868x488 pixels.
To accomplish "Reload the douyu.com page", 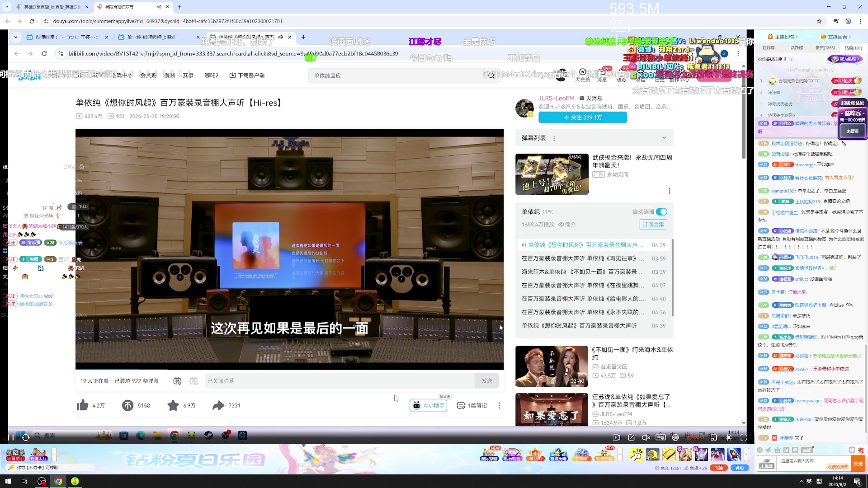I will (32, 21).
